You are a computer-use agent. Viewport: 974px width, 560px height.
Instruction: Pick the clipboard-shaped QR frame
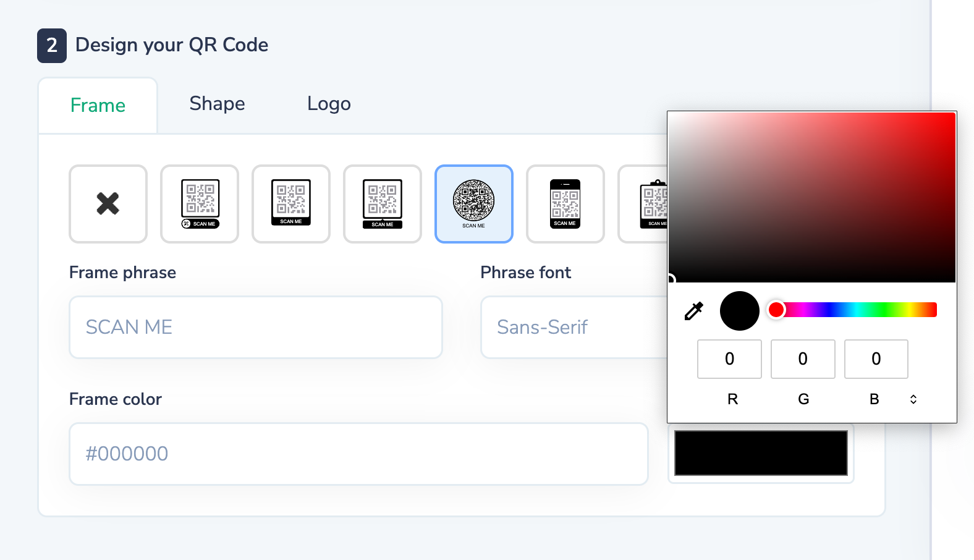click(x=643, y=204)
